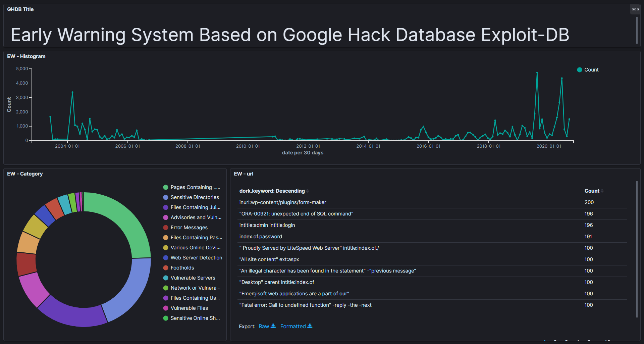This screenshot has height=344, width=644.
Task: Click the GHDB Title panel scrollbar
Action: pos(637,30)
